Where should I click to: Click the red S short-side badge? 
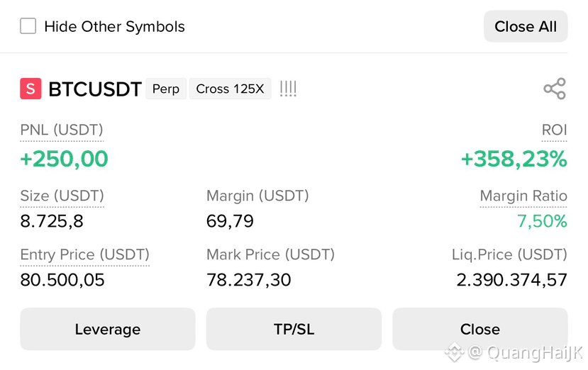pos(30,89)
